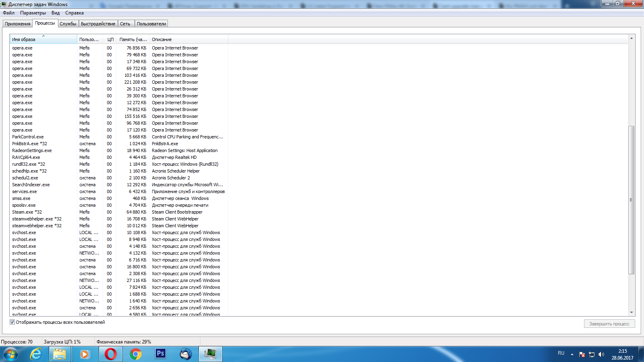Select the Процессы tab
Image resolution: width=644 pixels, height=362 pixels.
(45, 23)
